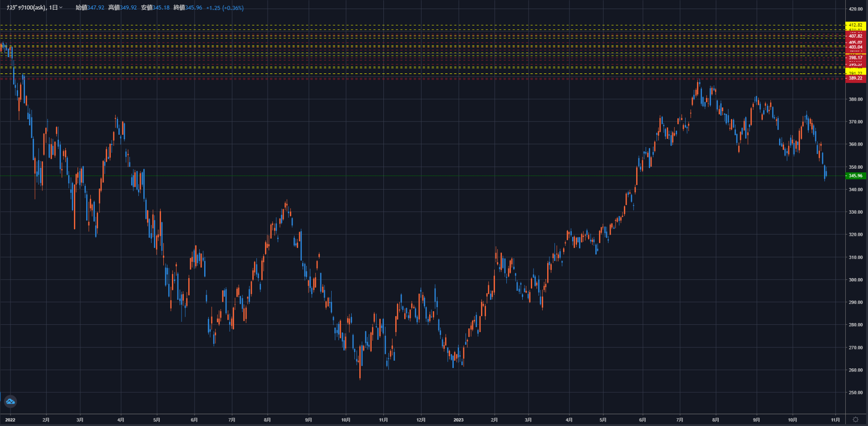Click the 380.00 price axis label
The width and height of the screenshot is (868, 426).
(856, 99)
